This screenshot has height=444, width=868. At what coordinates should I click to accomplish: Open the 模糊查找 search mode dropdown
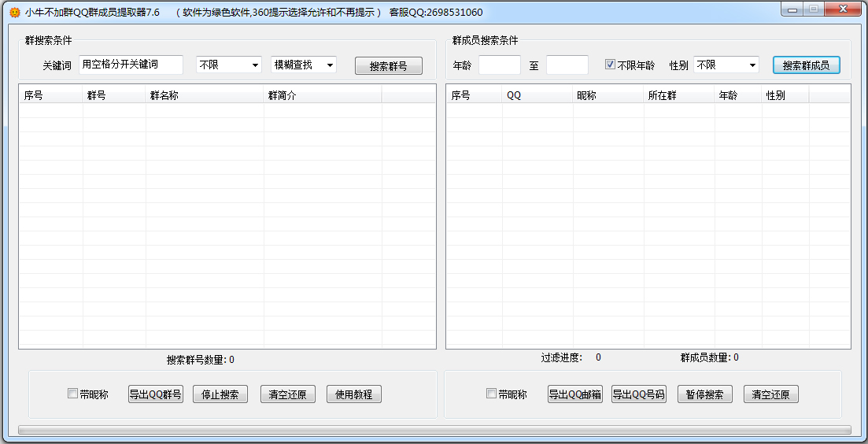304,65
